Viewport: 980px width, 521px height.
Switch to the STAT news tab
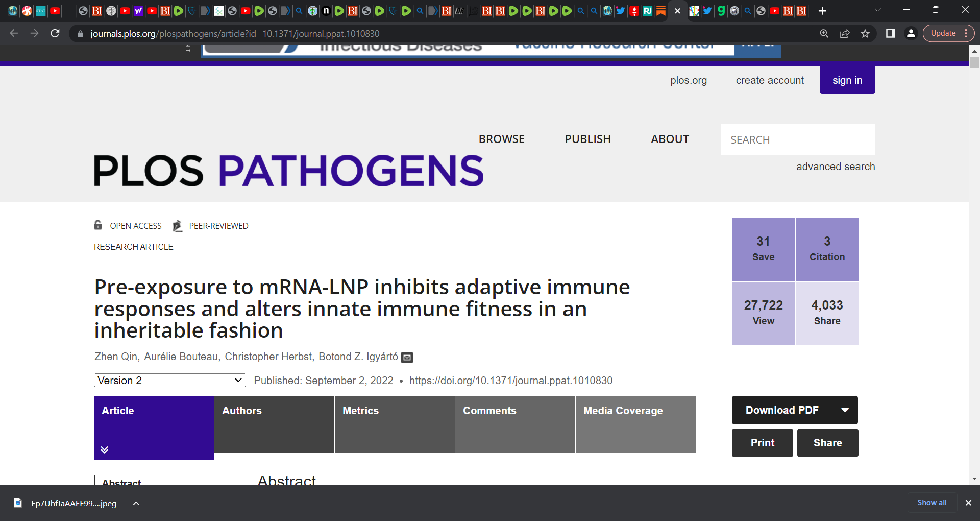(41, 11)
